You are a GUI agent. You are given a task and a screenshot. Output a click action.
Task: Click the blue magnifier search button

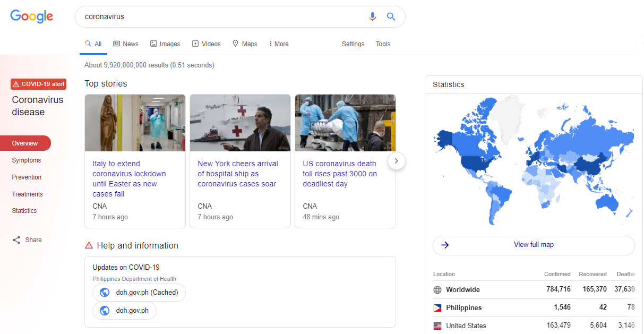[x=391, y=16]
